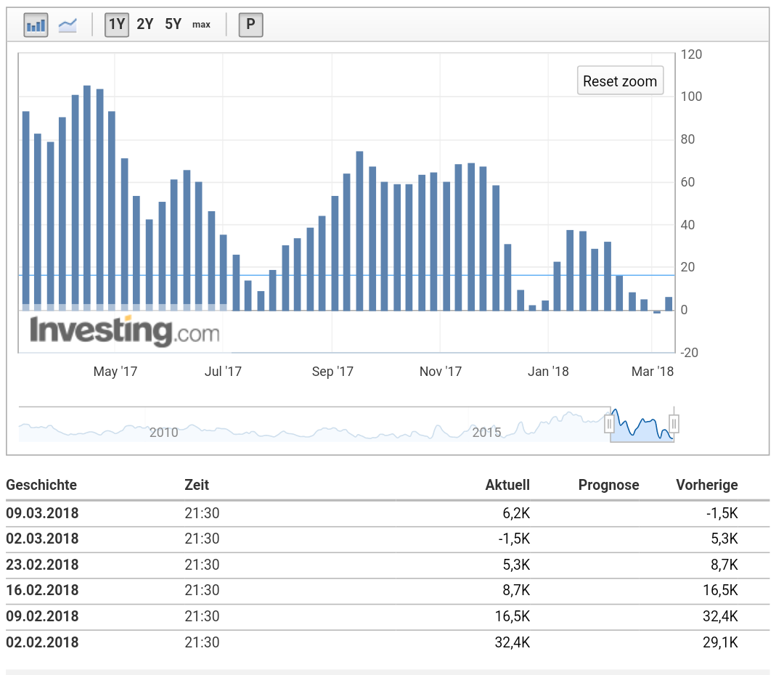
Task: Click the Investing.com logo watermark
Action: [x=124, y=332]
